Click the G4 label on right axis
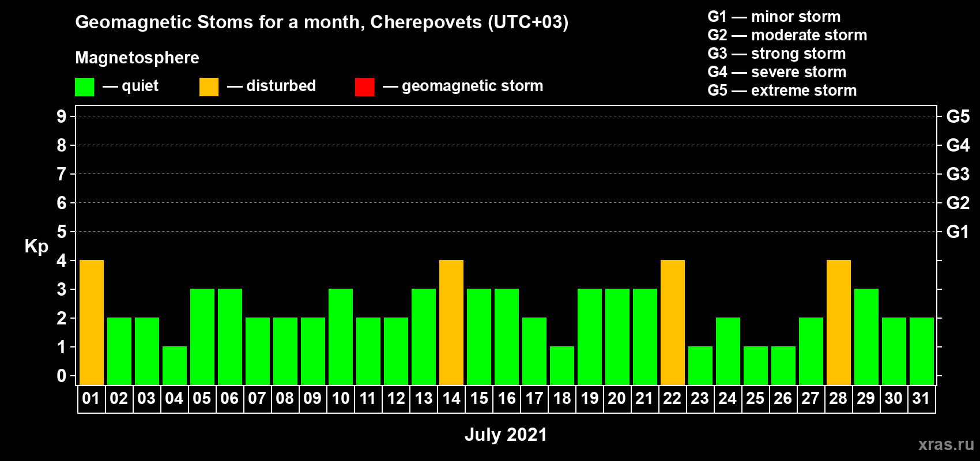980x461 pixels. click(958, 145)
